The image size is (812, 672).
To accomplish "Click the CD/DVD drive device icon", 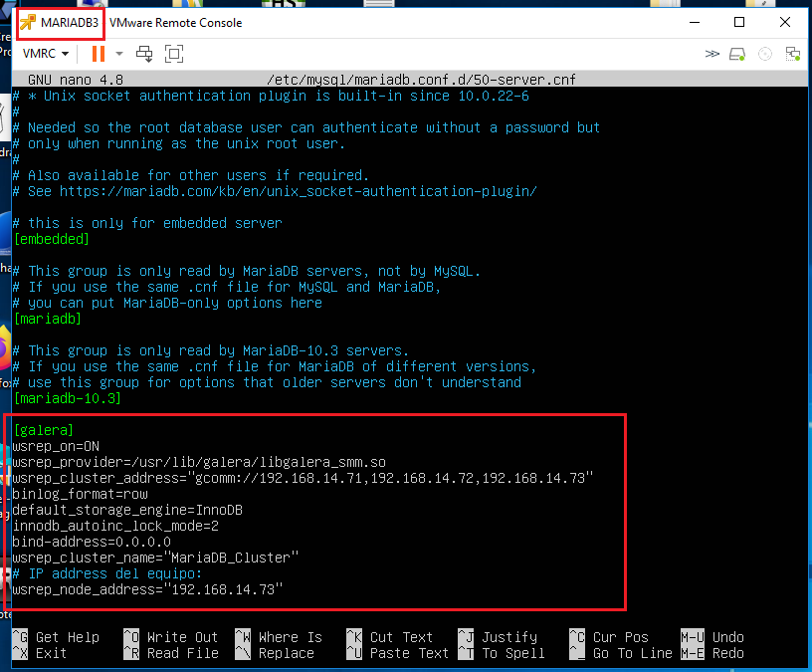I will pos(765,54).
